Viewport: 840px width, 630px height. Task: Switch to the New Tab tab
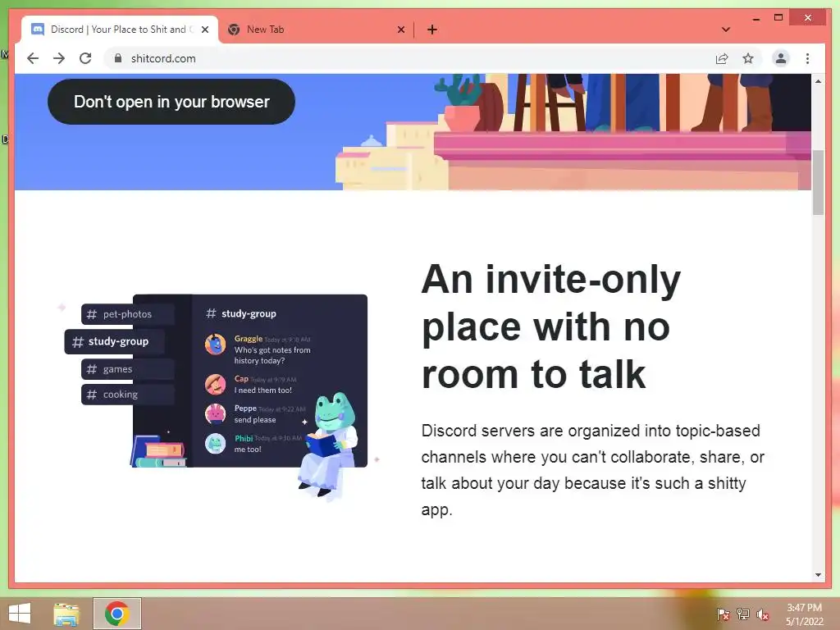click(x=316, y=30)
